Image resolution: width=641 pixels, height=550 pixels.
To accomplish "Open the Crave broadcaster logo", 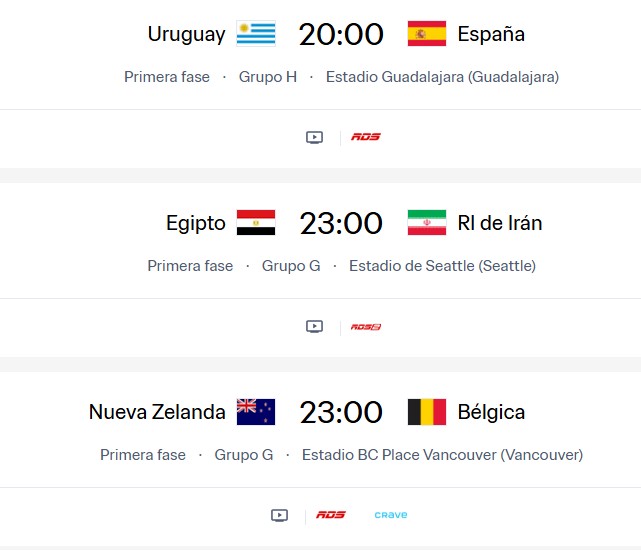I will click(x=391, y=515).
